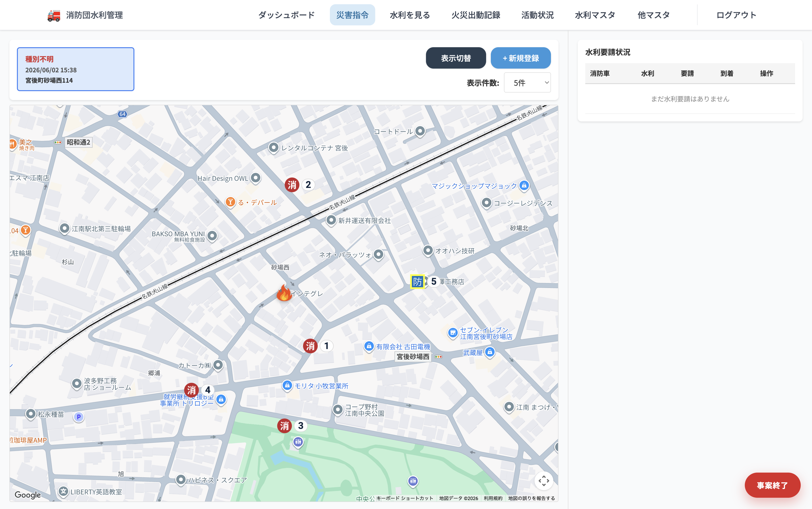Image resolution: width=812 pixels, height=509 pixels.
Task: Open the 水利マスタ menu
Action: pyautogui.click(x=595, y=15)
